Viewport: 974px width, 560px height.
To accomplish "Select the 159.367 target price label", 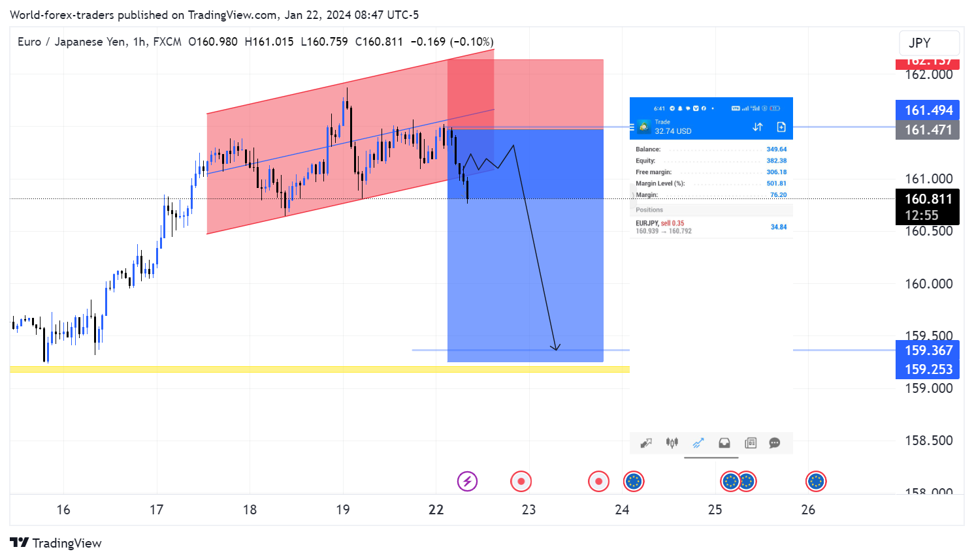I will 928,350.
